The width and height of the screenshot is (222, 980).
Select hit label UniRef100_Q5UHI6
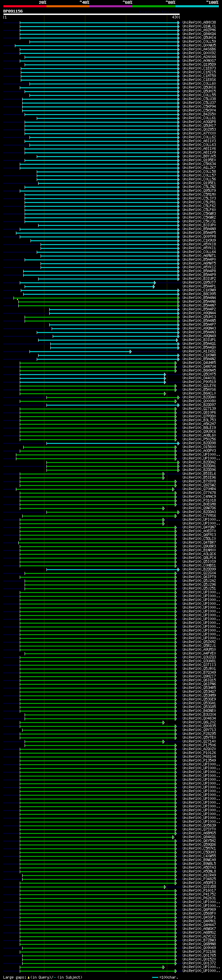pyautogui.click(x=199, y=88)
